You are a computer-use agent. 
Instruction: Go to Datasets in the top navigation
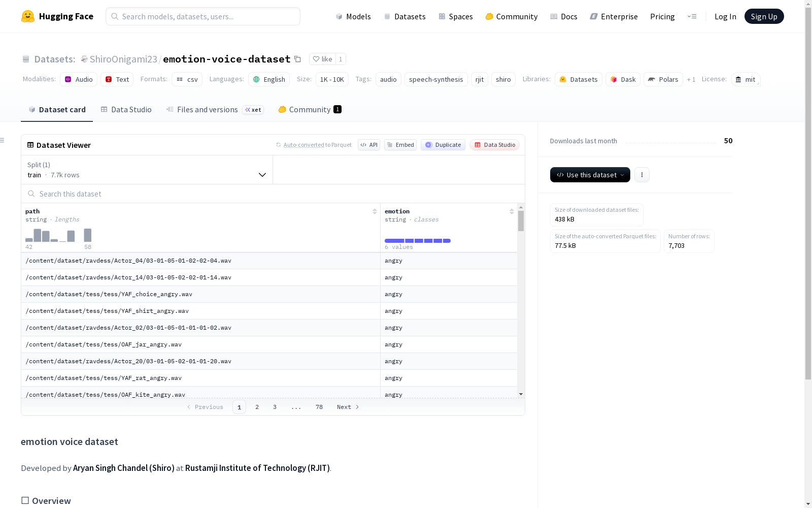click(404, 16)
